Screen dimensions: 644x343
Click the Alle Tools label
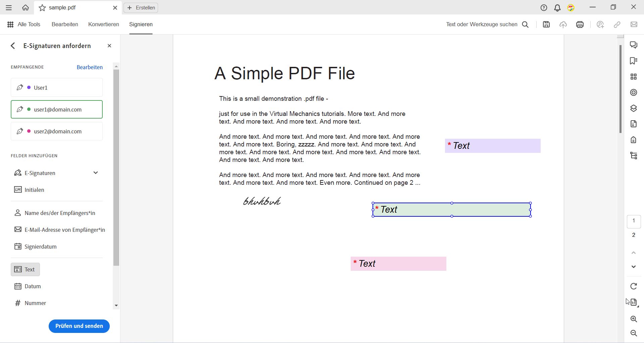coord(29,25)
